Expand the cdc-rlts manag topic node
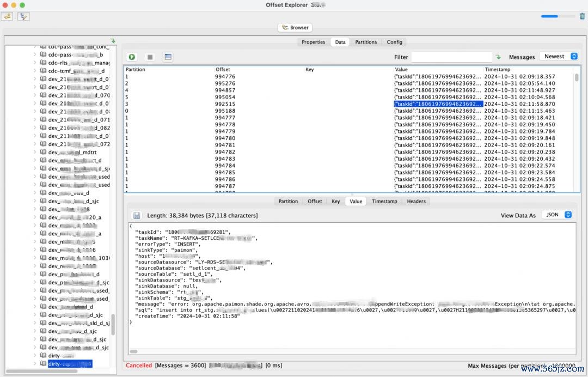The width and height of the screenshot is (588, 377). pos(35,63)
